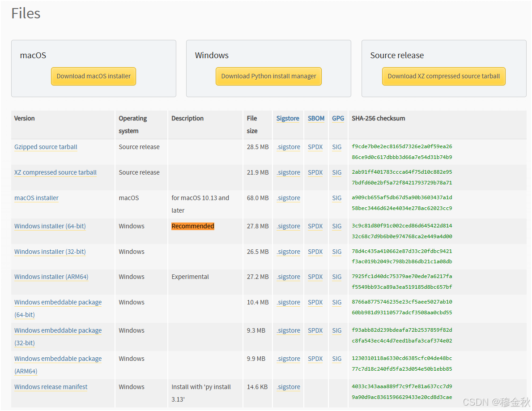Open SIG for embeddable package (64-bit)
532x411 pixels.
pyautogui.click(x=336, y=302)
